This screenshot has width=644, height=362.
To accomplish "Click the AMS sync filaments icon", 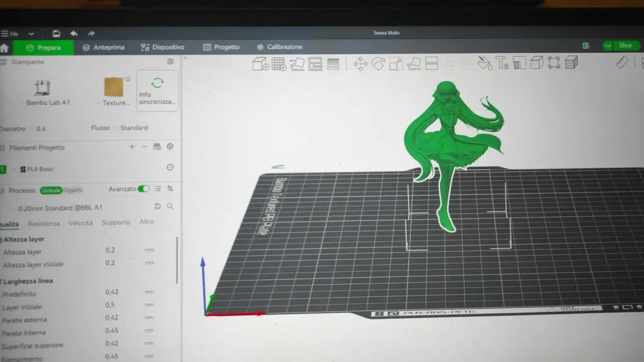I will 157,147.
